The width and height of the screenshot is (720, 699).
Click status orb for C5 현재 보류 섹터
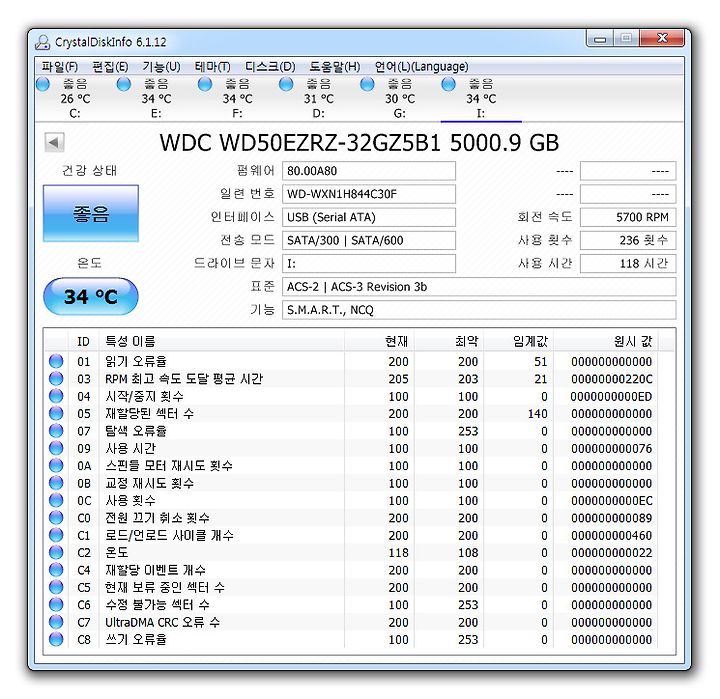56,587
